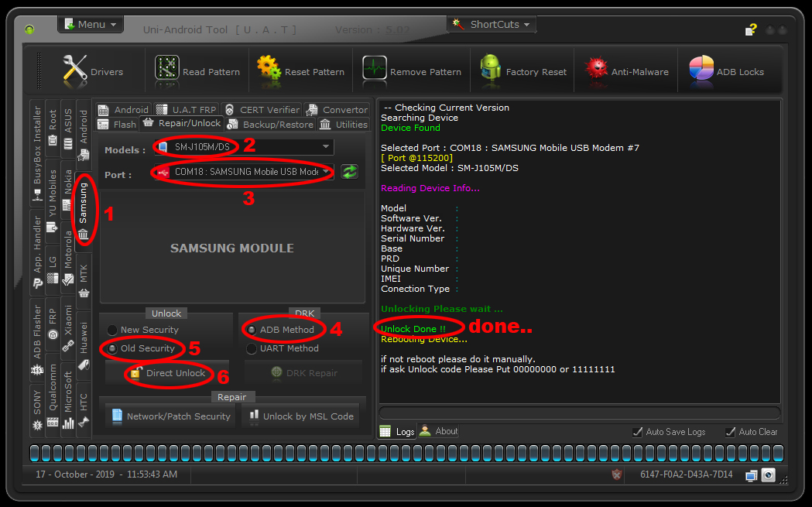Select the Android vertical side tab
Image resolution: width=812 pixels, height=507 pixels.
tap(84, 135)
